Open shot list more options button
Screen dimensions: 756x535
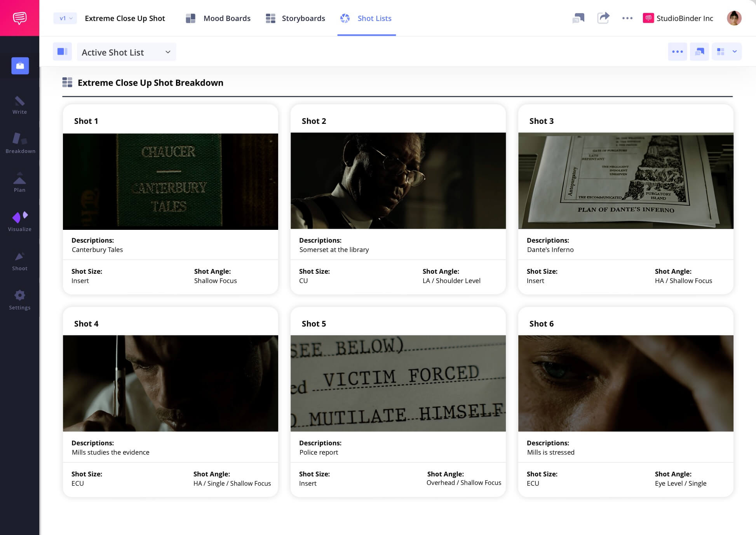click(677, 52)
